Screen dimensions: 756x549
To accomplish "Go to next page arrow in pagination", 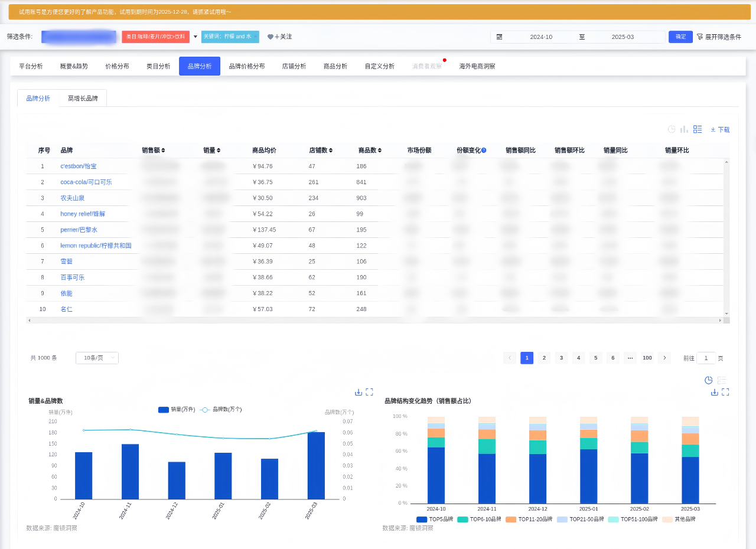I will [x=664, y=358].
